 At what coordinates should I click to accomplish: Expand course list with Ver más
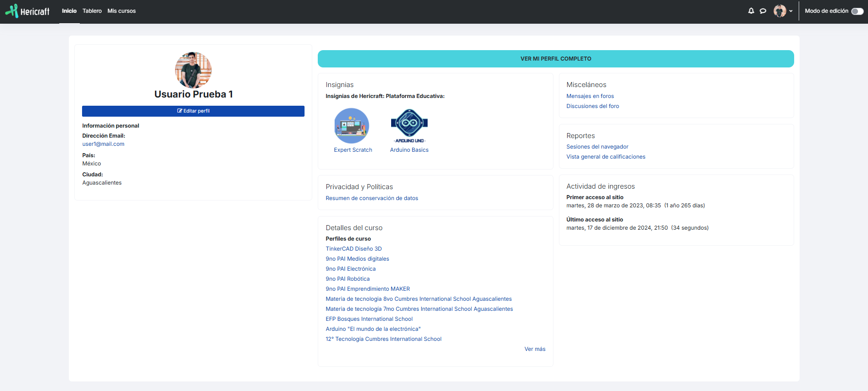(x=534, y=349)
